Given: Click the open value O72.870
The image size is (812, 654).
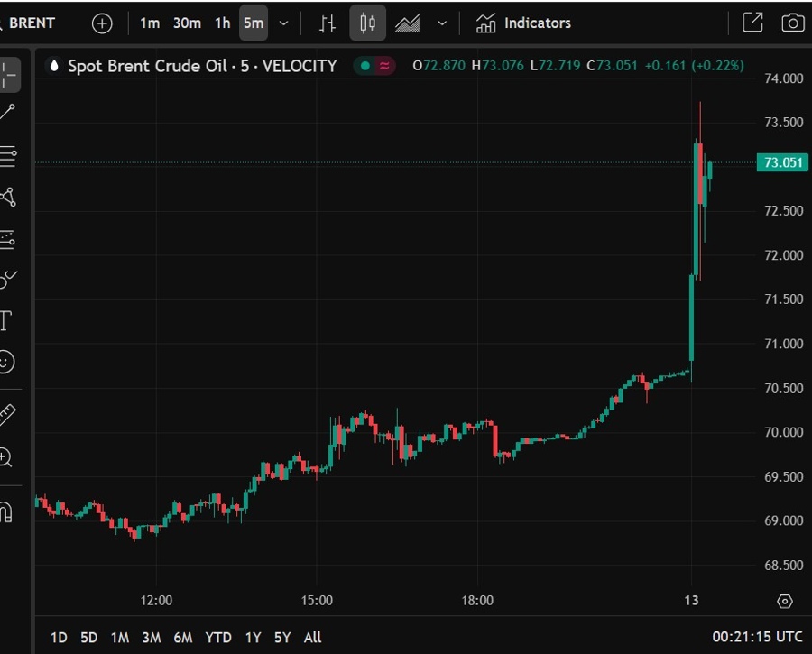Looking at the screenshot, I should coord(438,66).
